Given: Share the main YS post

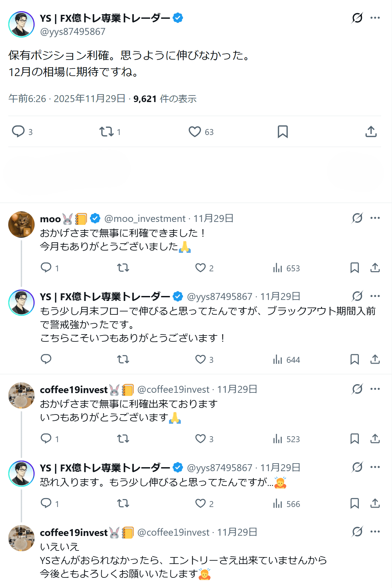Looking at the screenshot, I should tap(371, 132).
